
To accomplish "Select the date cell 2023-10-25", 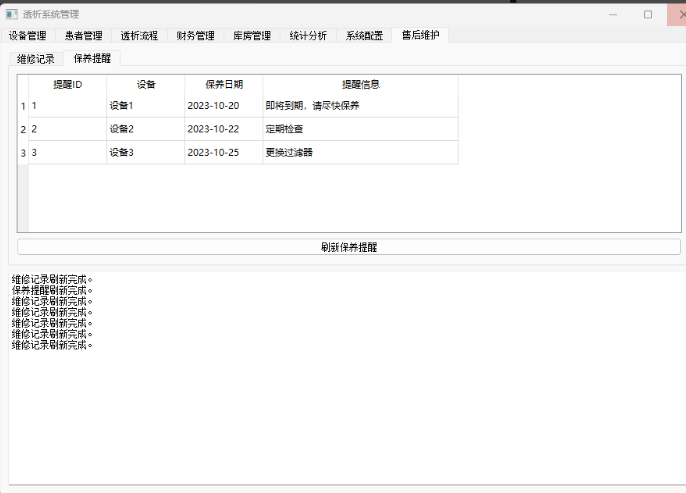I will click(x=224, y=153).
